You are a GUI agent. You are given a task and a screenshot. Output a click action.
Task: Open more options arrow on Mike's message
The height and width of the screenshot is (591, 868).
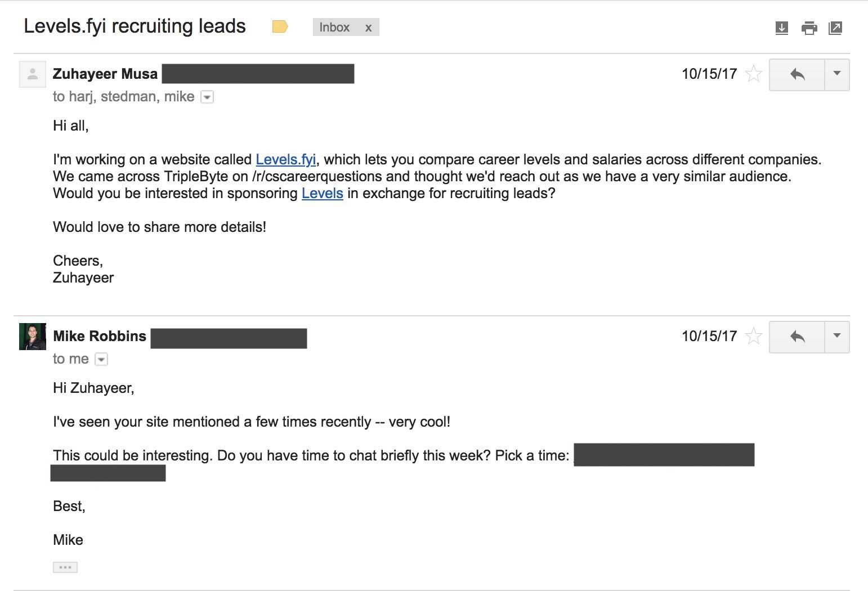coord(837,337)
